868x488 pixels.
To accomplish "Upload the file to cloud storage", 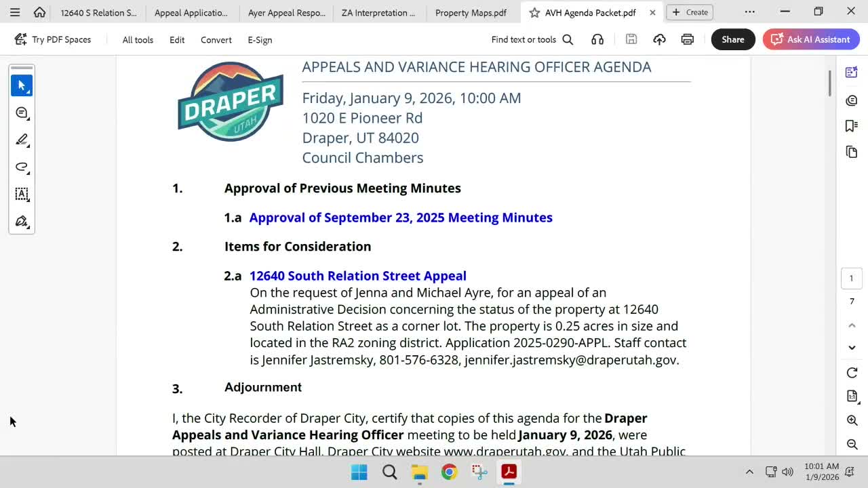I will pos(659,39).
